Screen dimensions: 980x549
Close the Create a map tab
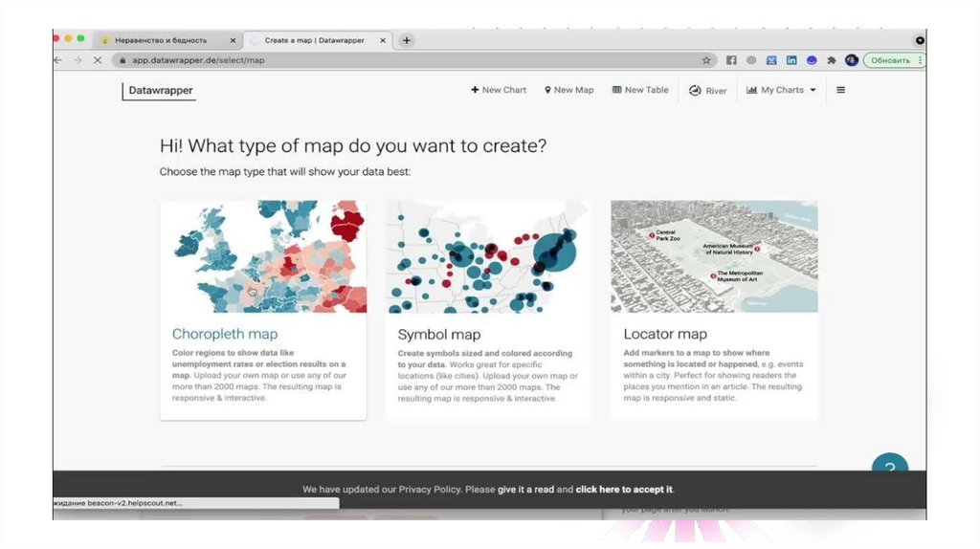[383, 40]
